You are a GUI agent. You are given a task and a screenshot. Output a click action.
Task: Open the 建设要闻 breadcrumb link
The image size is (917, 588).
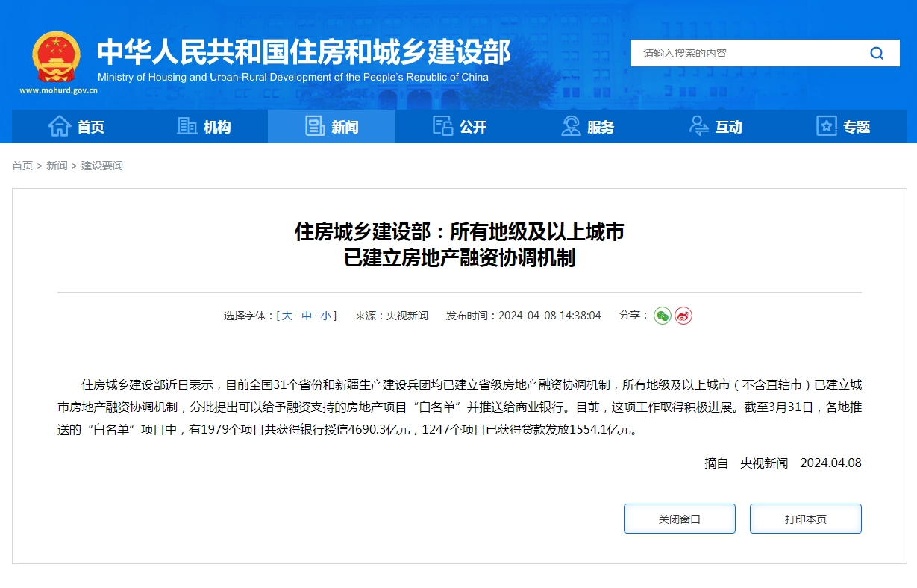click(x=104, y=166)
